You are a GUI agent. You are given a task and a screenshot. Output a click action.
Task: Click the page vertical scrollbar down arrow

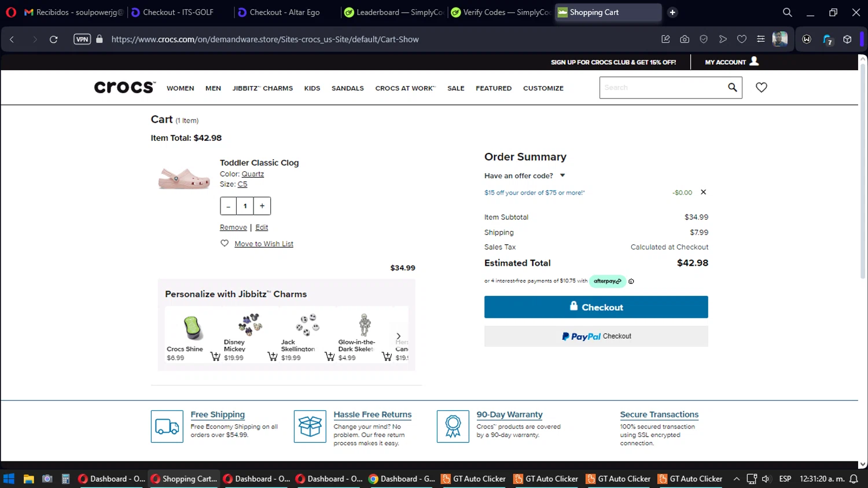(x=862, y=464)
